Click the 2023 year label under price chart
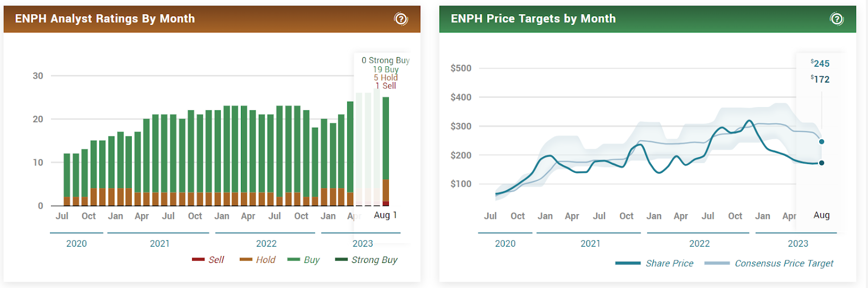Screen dimensions: 868x288 [x=798, y=243]
